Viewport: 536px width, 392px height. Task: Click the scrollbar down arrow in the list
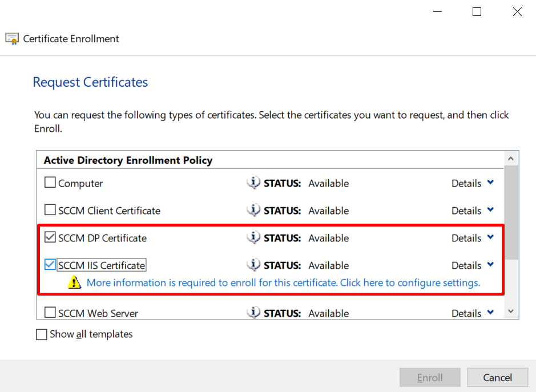pos(511,312)
